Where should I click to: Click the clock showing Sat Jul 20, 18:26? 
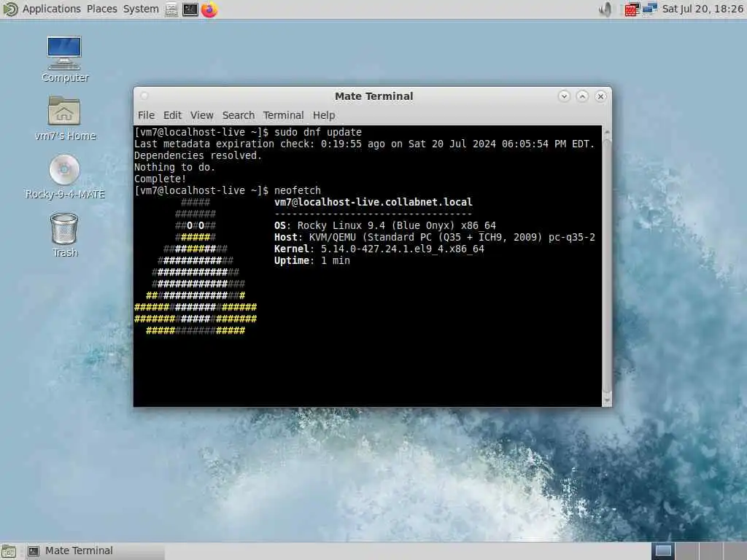coord(703,9)
